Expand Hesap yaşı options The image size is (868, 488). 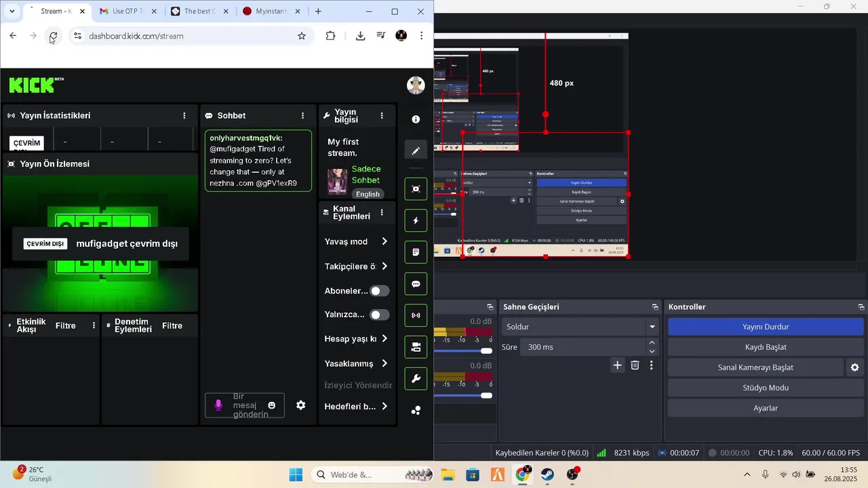click(356, 339)
